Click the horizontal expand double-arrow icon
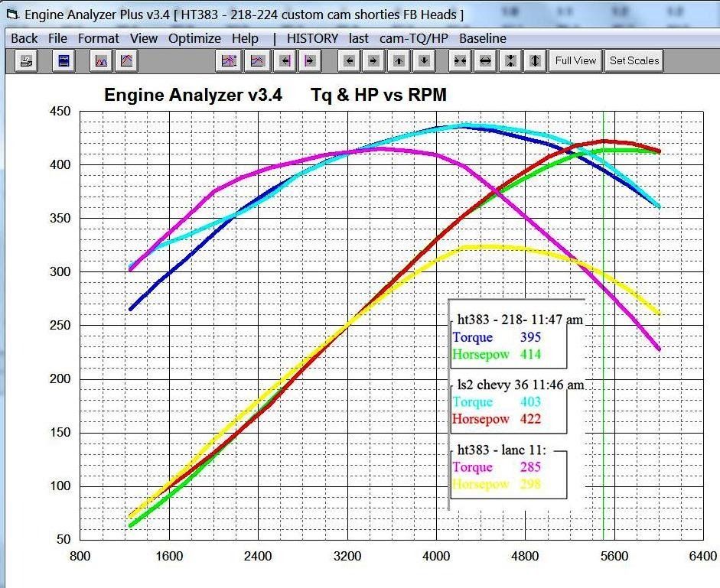This screenshot has height=588, width=720. [485, 60]
